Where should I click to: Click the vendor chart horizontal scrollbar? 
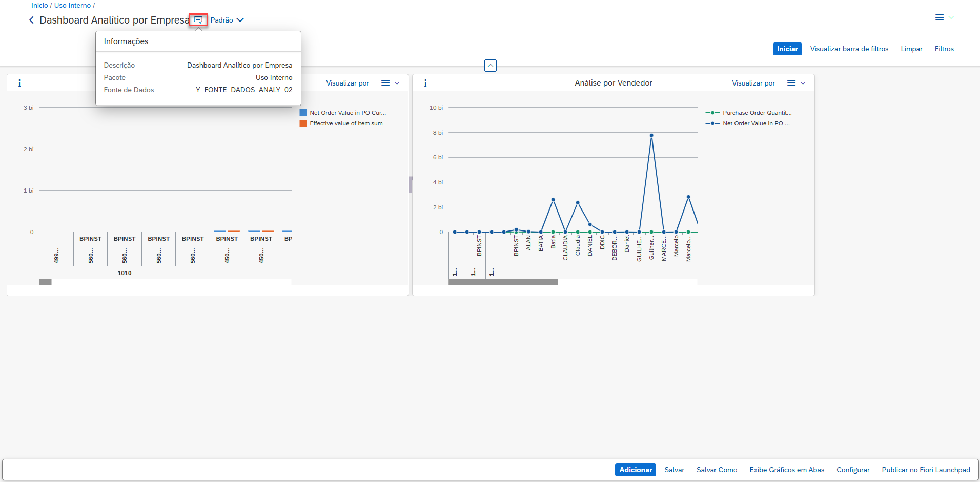(x=503, y=282)
